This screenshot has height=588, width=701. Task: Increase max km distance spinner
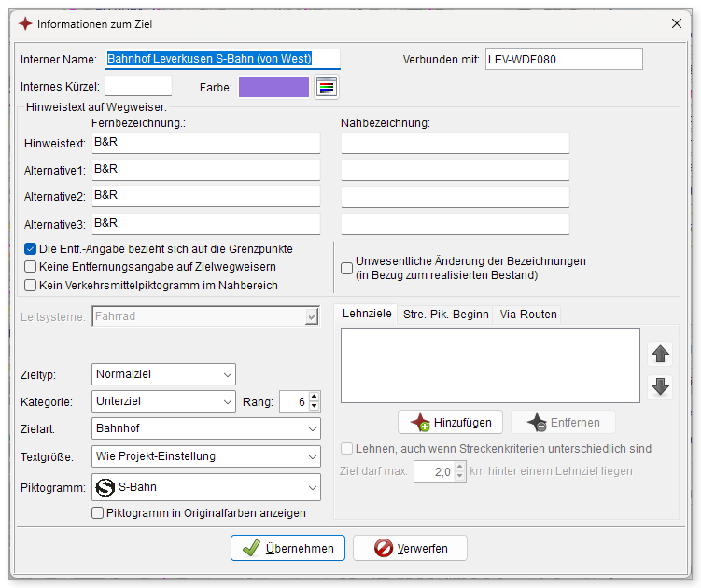[x=459, y=467]
